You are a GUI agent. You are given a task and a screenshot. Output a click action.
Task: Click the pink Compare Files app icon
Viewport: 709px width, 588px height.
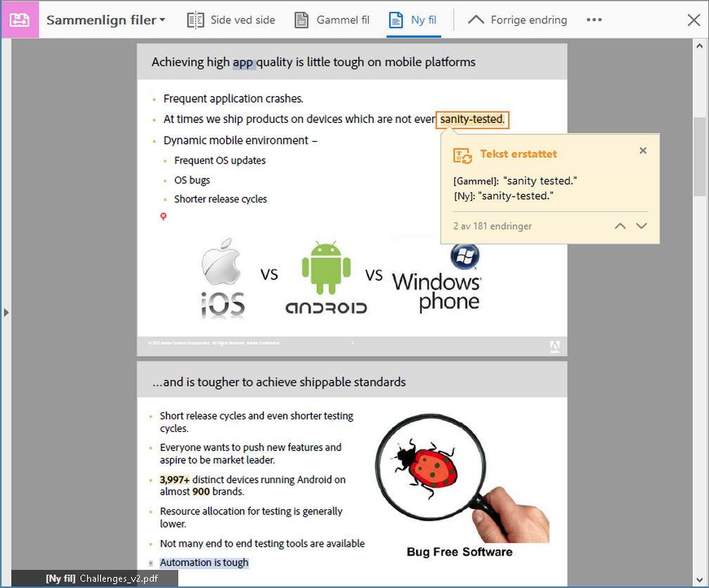(x=20, y=20)
